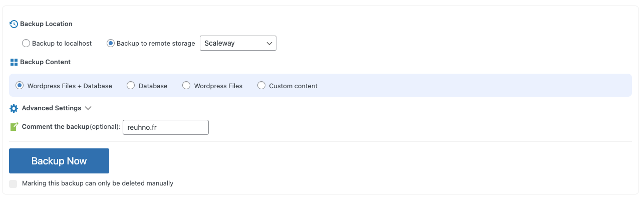Choose the Custom content radio button
Image resolution: width=644 pixels, height=197 pixels.
(261, 86)
